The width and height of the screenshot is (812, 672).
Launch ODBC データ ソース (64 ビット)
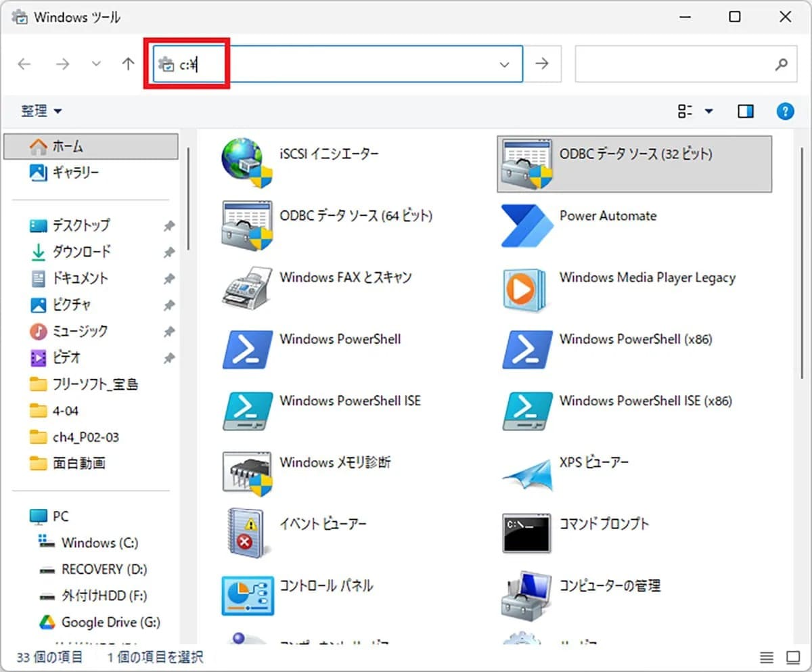pos(355,216)
